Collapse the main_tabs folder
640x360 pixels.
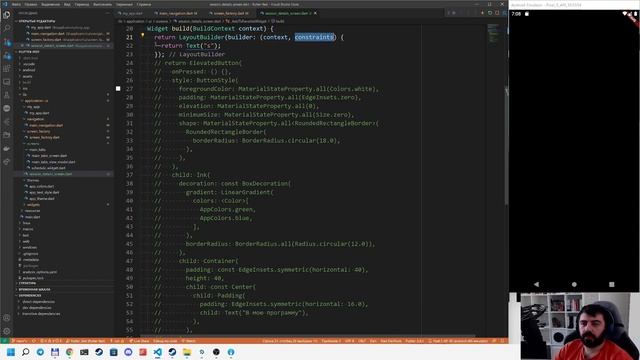37,150
